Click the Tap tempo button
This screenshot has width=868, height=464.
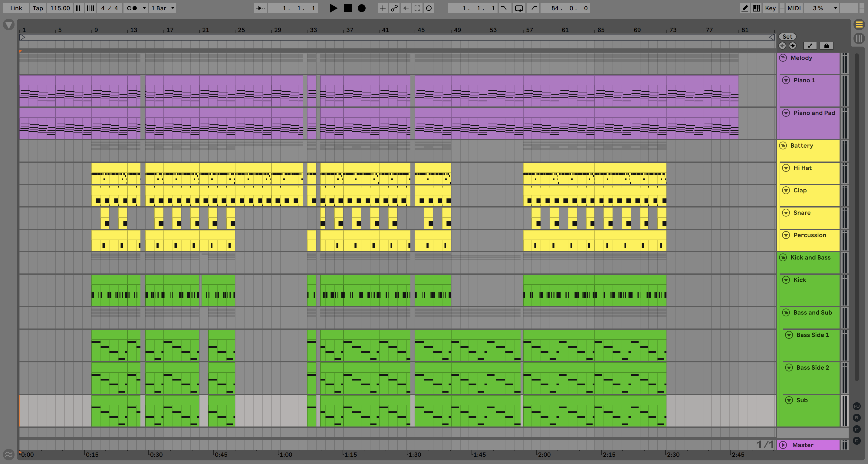coord(38,8)
